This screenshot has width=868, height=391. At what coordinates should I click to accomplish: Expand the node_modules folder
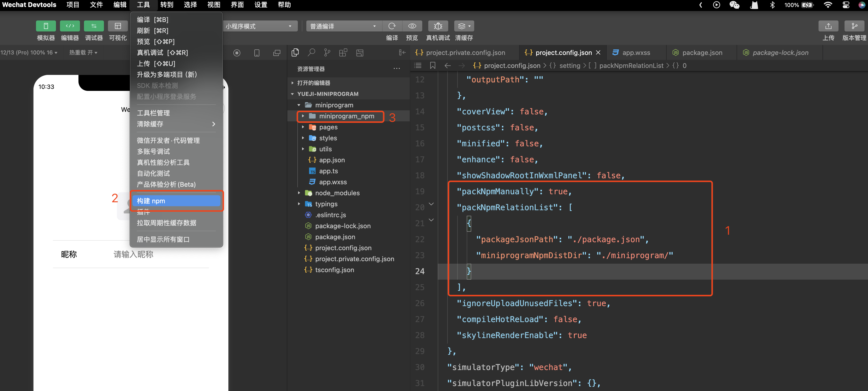[x=349, y=193]
